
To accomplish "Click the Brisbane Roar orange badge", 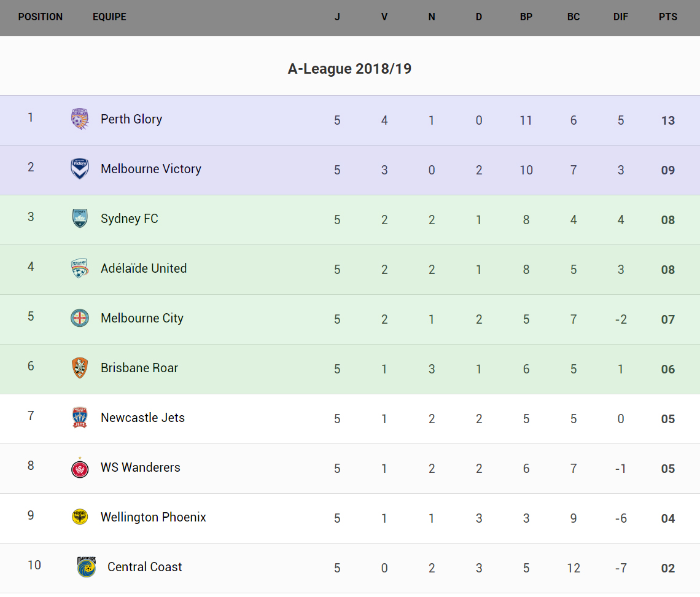I will [80, 368].
